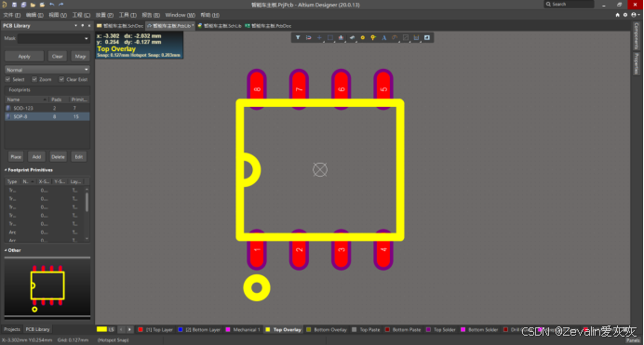Toggle the Clear Existing checkbox
The image size is (644, 345).
(61, 79)
